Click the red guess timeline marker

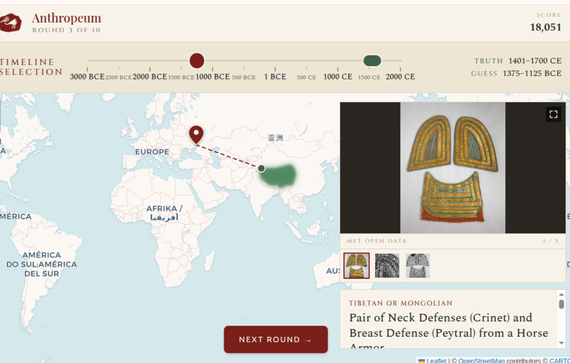(197, 61)
